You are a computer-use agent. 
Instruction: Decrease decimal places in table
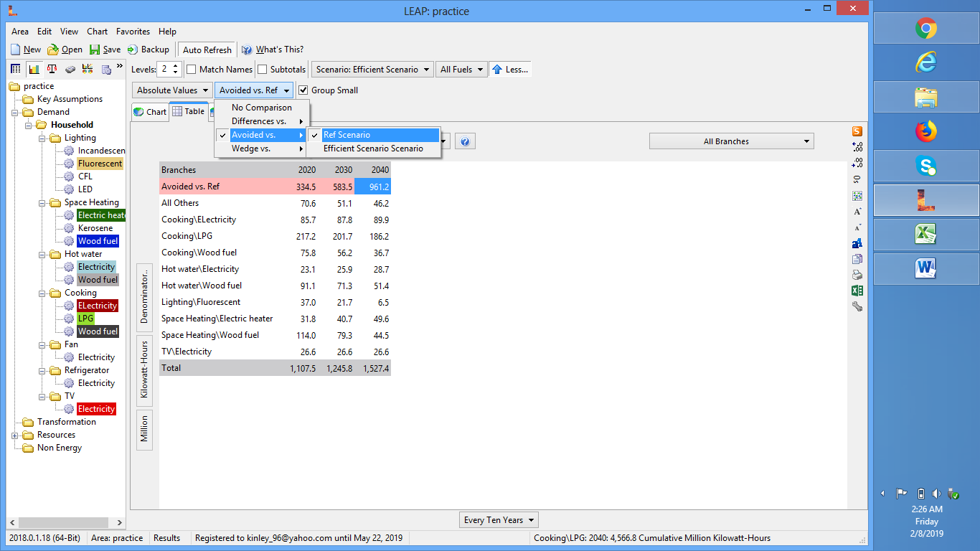tap(857, 163)
